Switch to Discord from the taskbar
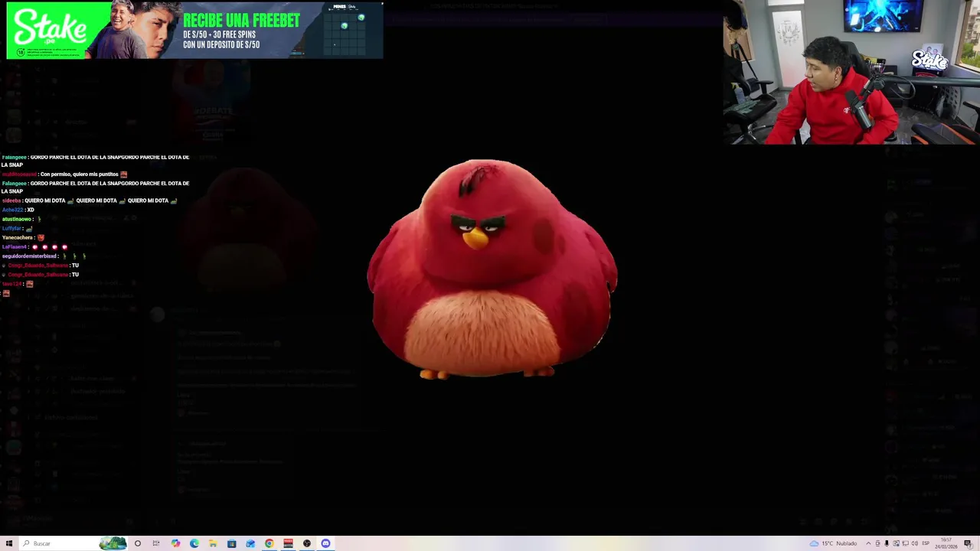This screenshot has height=551, width=980. [x=326, y=543]
